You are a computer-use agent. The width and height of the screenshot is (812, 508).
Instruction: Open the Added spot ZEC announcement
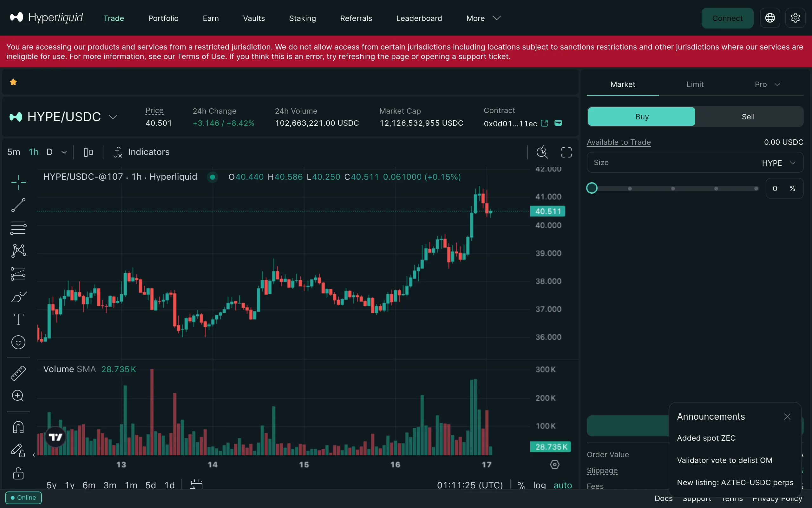tap(706, 438)
